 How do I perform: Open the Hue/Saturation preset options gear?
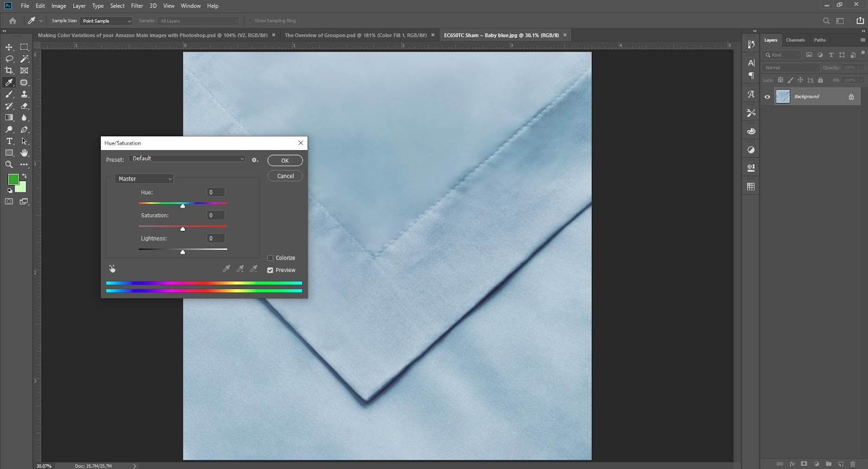(254, 160)
